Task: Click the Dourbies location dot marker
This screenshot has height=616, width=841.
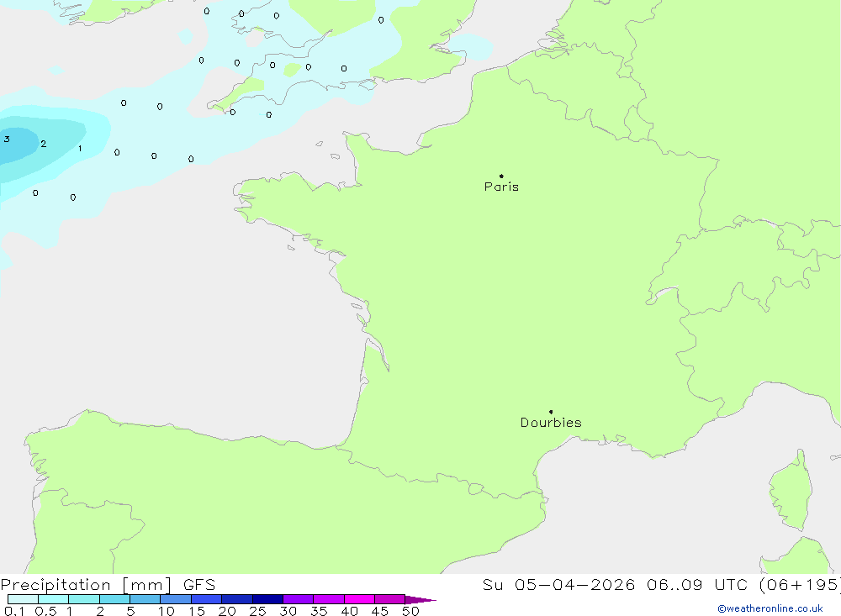Action: point(551,412)
